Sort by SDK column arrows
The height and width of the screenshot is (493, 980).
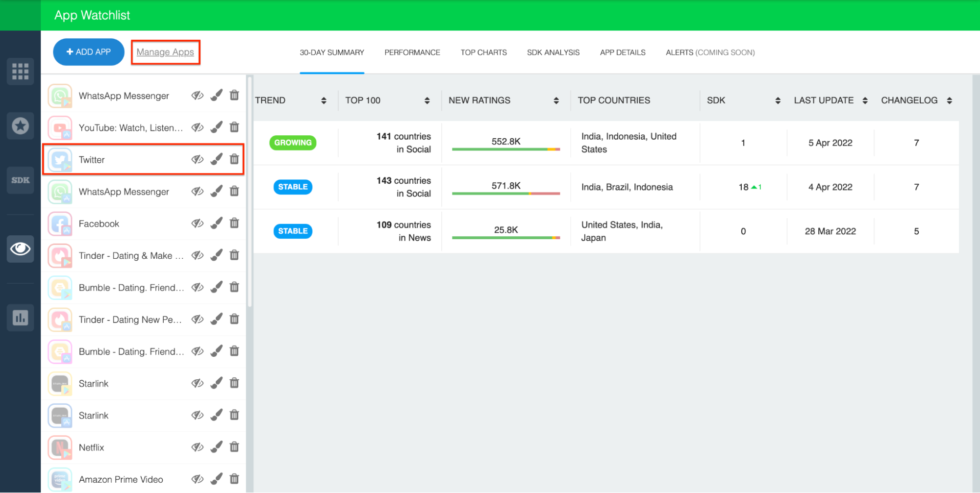click(x=778, y=100)
